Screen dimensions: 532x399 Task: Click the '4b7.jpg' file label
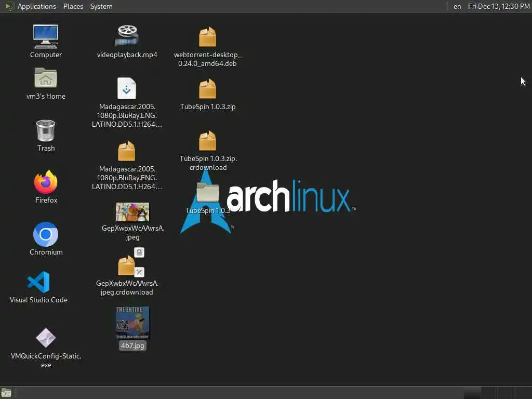pyautogui.click(x=132, y=345)
